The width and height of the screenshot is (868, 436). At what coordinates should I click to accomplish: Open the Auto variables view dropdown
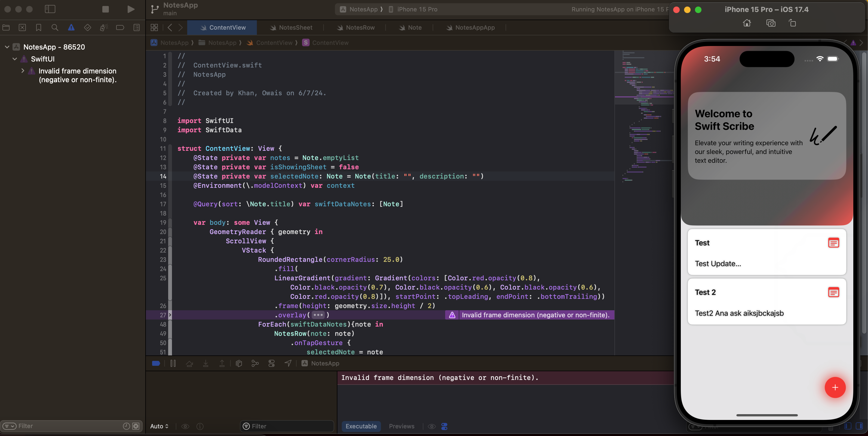pos(159,426)
